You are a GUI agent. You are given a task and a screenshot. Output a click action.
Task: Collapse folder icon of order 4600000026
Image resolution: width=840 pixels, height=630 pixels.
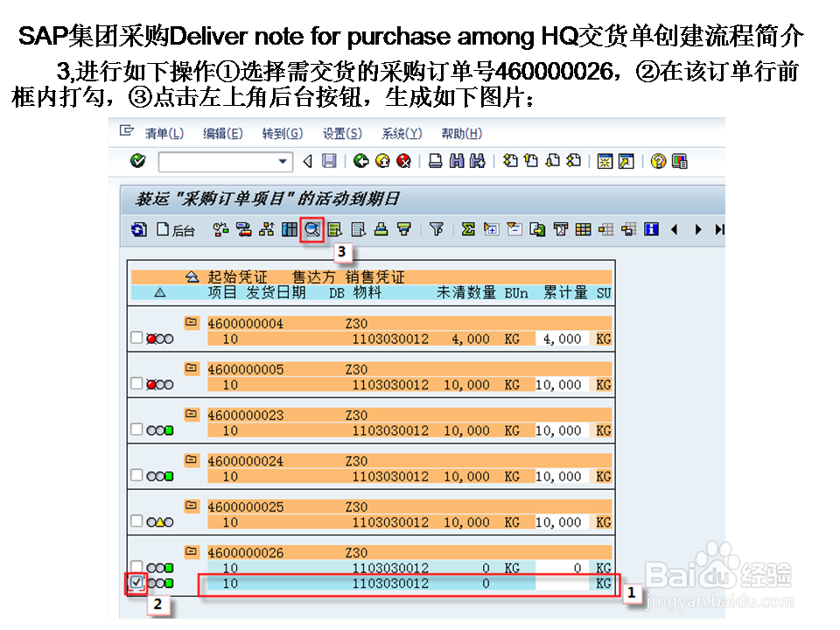(192, 551)
